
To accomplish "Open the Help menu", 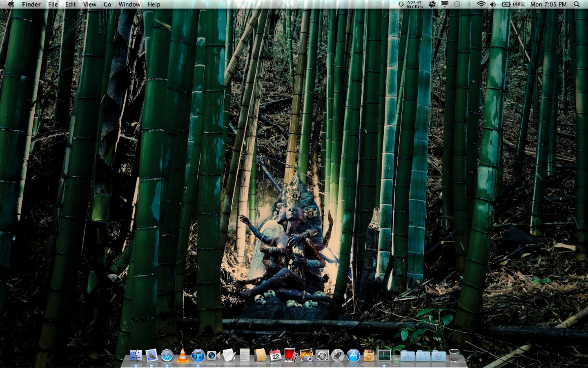I will pyautogui.click(x=154, y=4).
